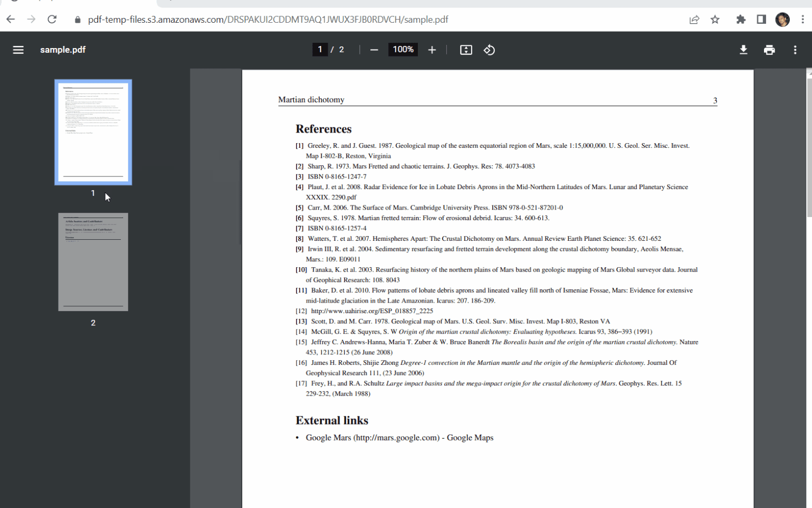Open the share icon in the toolbar
Screen dimensions: 812x508
694,19
